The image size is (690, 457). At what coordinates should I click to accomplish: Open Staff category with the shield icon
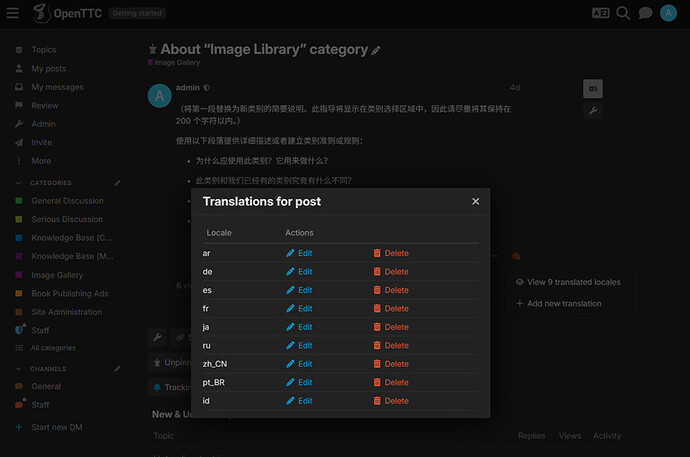coord(40,330)
